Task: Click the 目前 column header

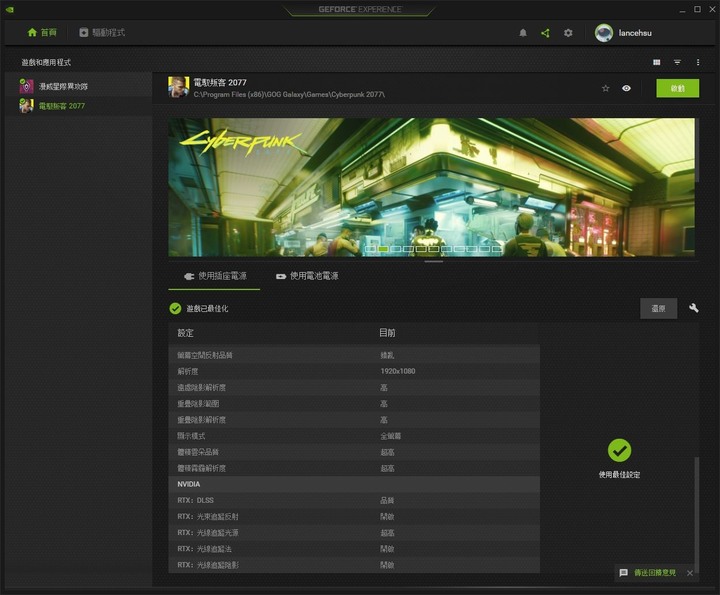Action: point(387,333)
